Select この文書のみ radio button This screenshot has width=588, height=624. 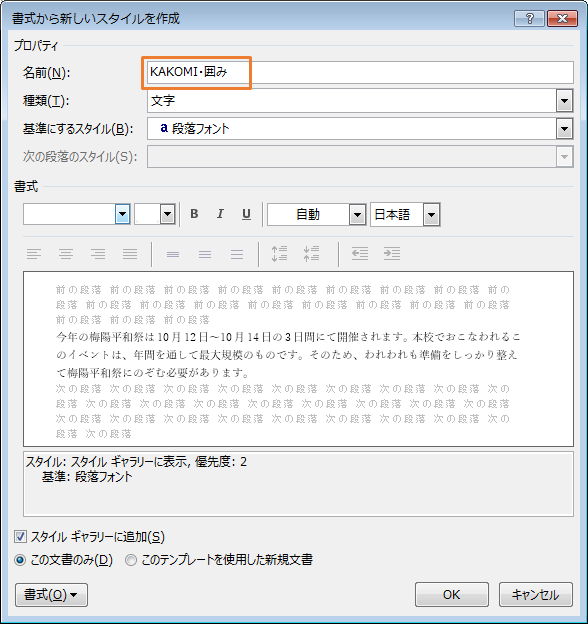point(20,560)
